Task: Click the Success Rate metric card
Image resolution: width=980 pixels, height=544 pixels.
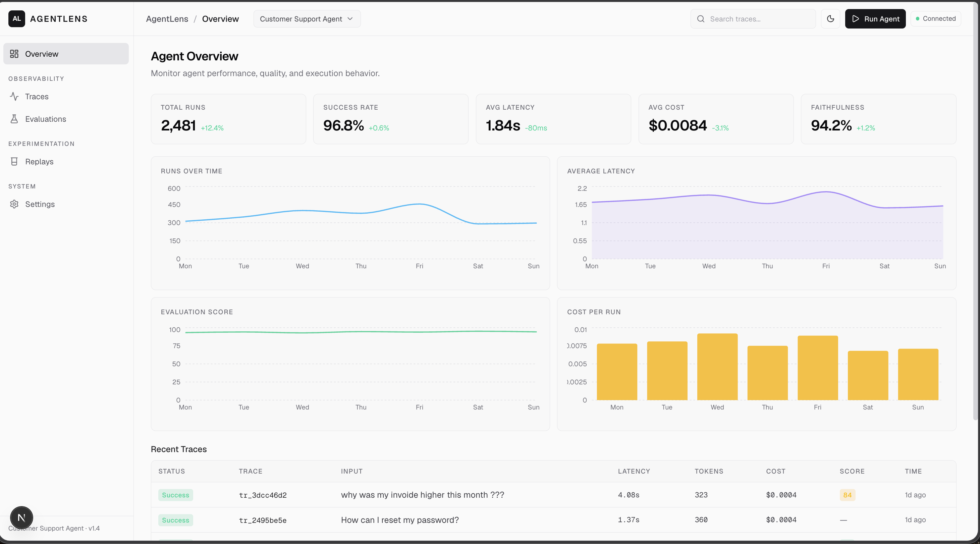Action: pos(391,119)
